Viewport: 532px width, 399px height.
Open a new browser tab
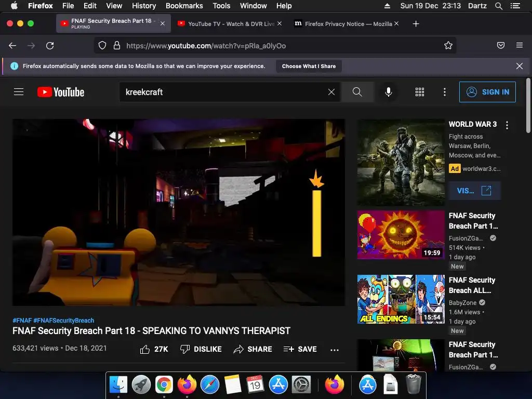[416, 24]
